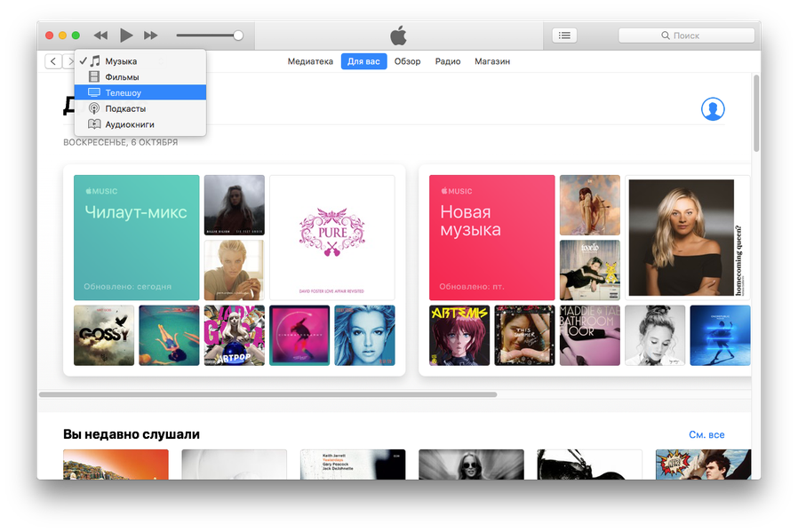The width and height of the screenshot is (798, 532).
Task: Open the user account profile icon
Action: coord(713,109)
